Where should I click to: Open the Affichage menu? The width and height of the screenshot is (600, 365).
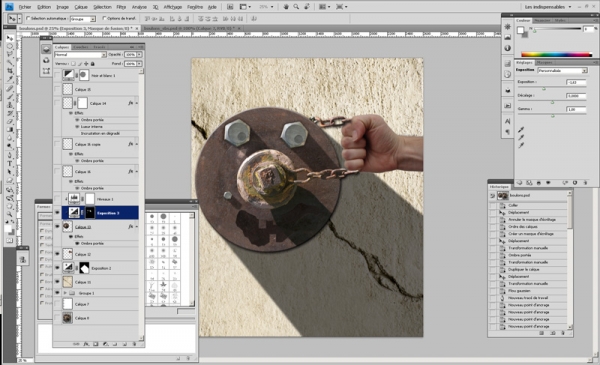click(x=173, y=7)
